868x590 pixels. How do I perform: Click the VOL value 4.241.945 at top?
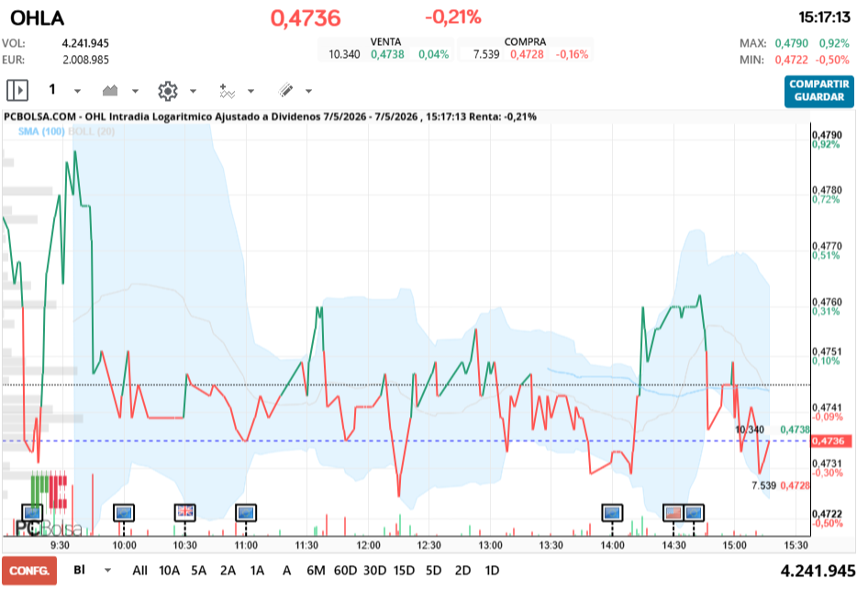[x=85, y=43]
